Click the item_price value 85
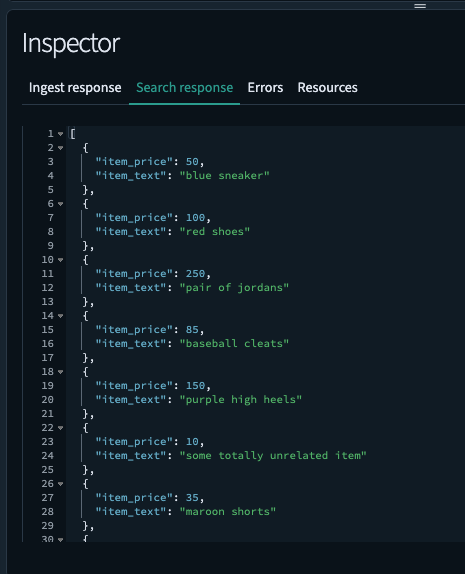This screenshot has height=574, width=465. pos(192,330)
